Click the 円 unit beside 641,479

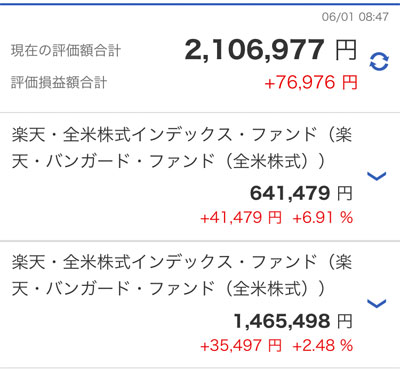(x=345, y=193)
